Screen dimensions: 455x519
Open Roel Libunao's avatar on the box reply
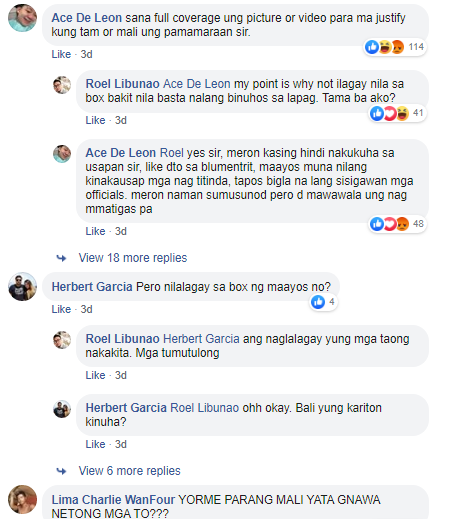click(x=62, y=85)
